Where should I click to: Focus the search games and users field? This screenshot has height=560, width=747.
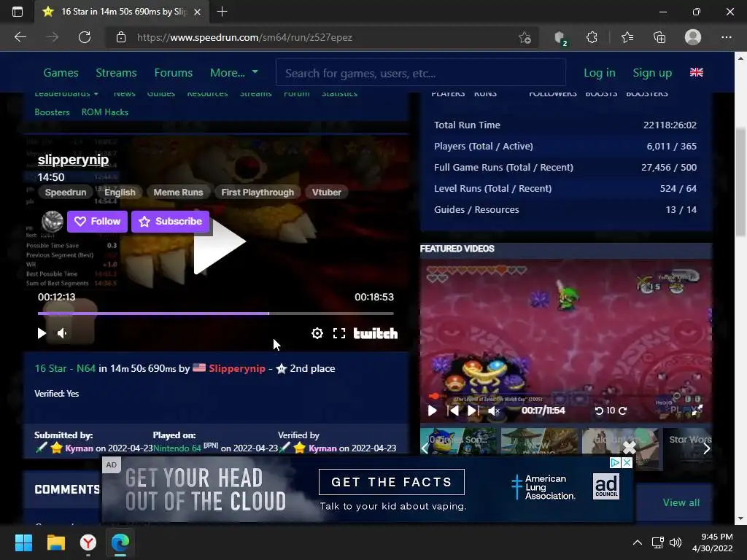pyautogui.click(x=421, y=73)
